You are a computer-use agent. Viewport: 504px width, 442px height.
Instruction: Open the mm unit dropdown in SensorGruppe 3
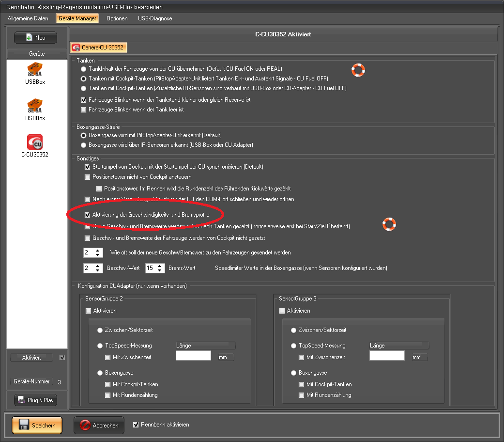pos(419,357)
